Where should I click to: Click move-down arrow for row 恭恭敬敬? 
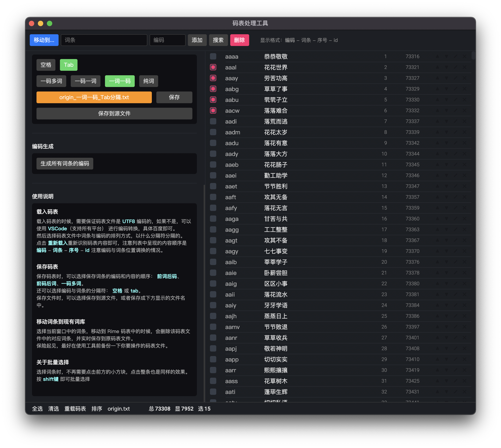(446, 56)
